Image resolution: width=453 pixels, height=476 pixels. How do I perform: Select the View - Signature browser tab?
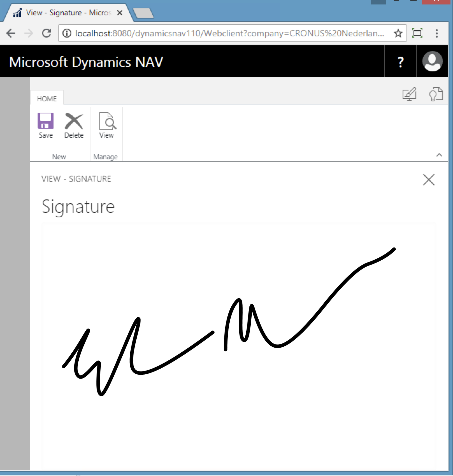tap(68, 13)
